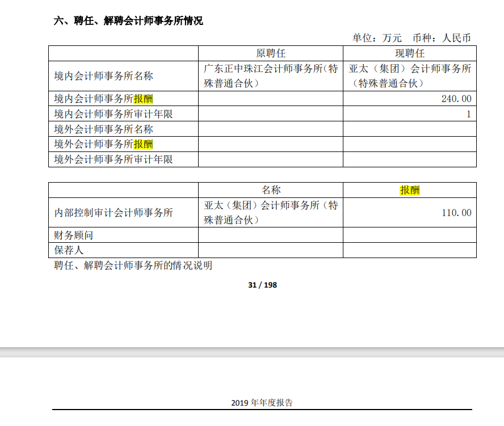Viewport: 504px width, 426px height.
Task: Click the value 240.00
Action: pos(456,99)
